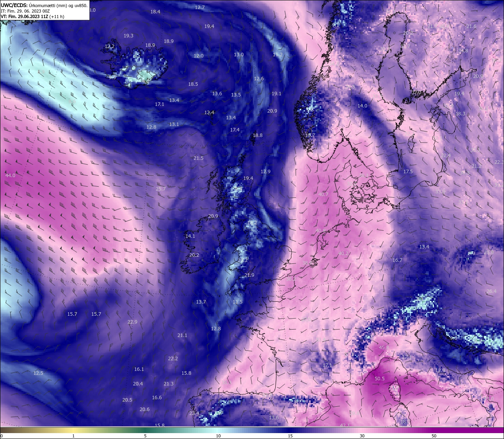This screenshot has width=504, height=439.
Task: Click the 20.2 value over southwest Ireland
Action: tap(194, 255)
